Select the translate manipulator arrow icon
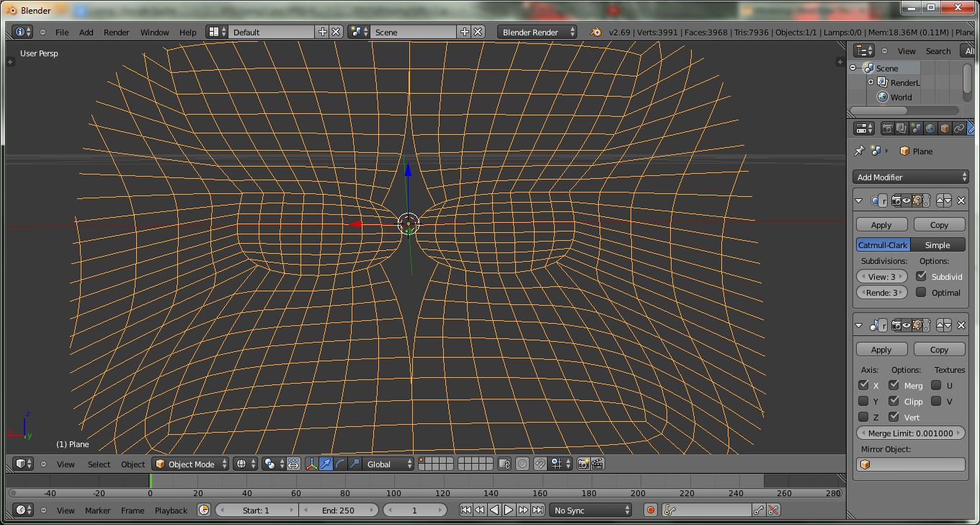 pos(326,464)
